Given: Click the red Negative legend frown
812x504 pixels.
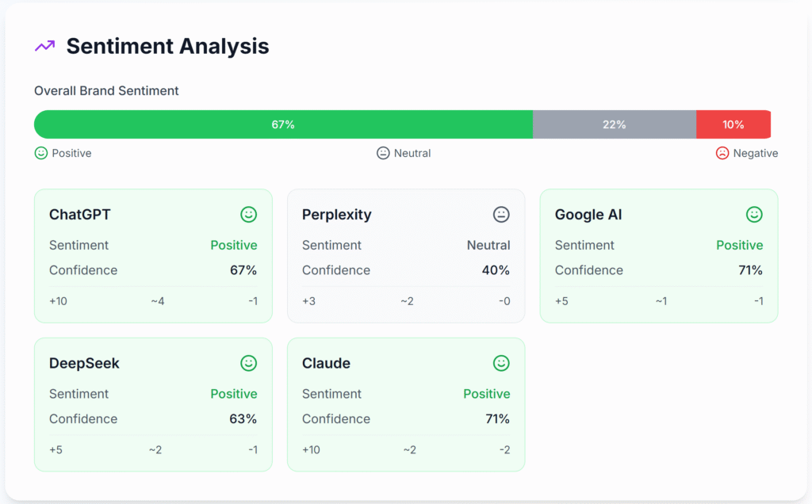Looking at the screenshot, I should [722, 153].
